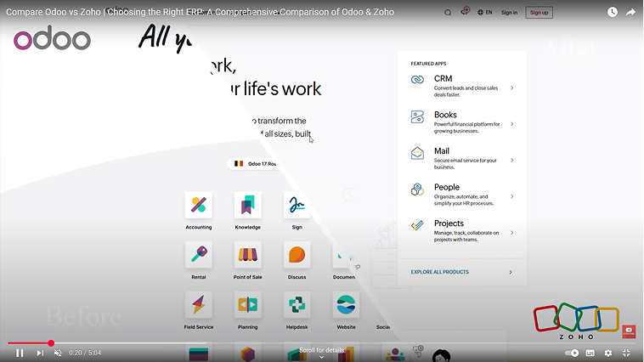Click the Documents app icon
Screen dimensions: 644x362
pyautogui.click(x=344, y=255)
